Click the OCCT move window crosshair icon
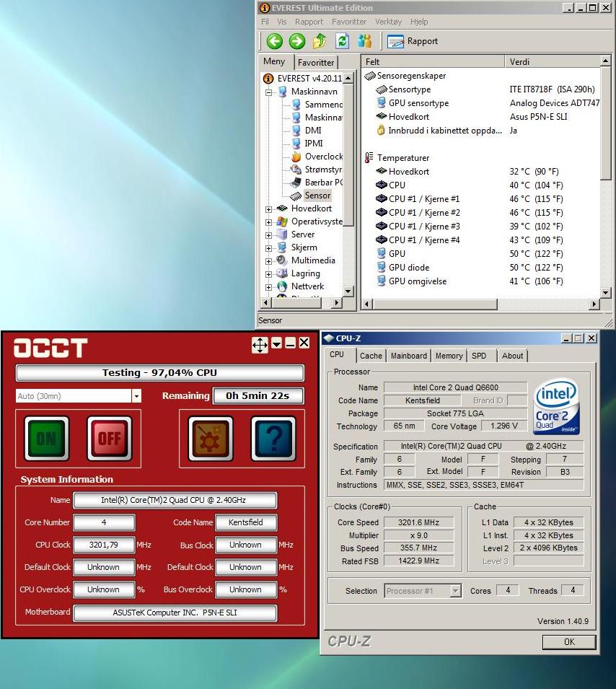This screenshot has height=689, width=616. click(x=260, y=345)
